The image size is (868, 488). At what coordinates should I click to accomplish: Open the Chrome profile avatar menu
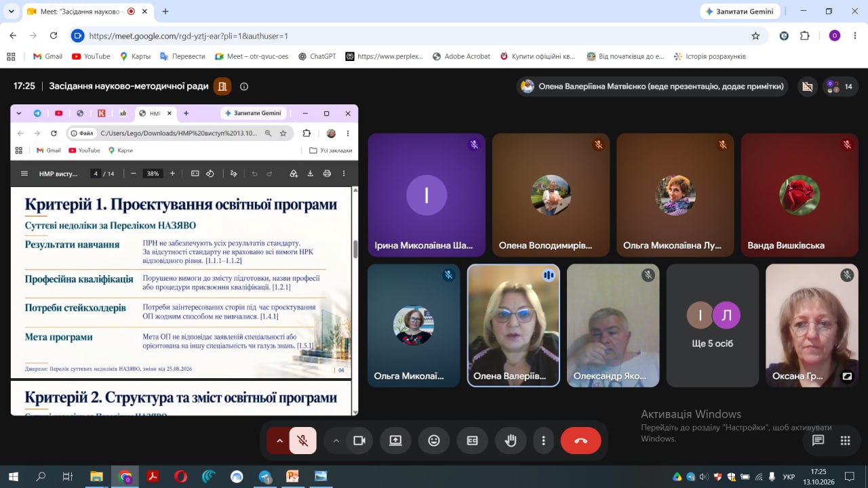[x=835, y=36]
